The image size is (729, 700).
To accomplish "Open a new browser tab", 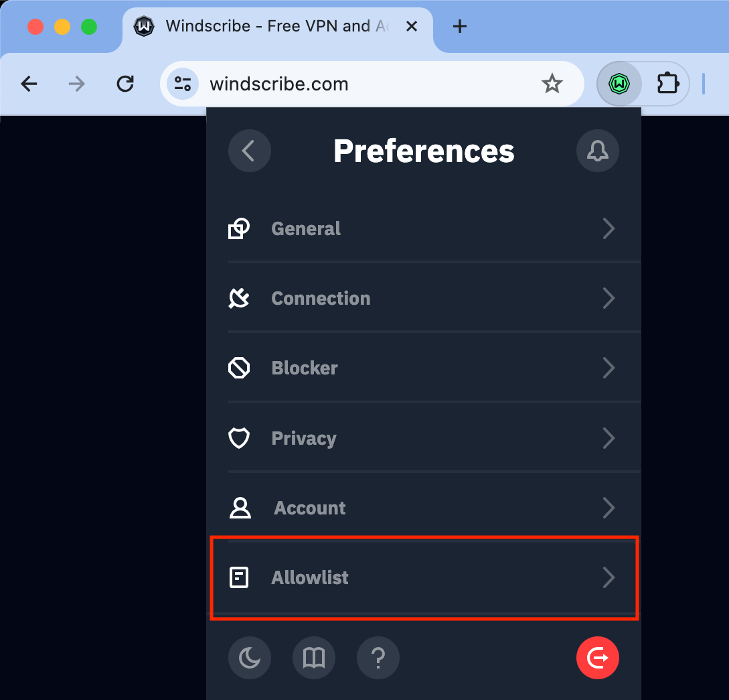I will point(459,26).
